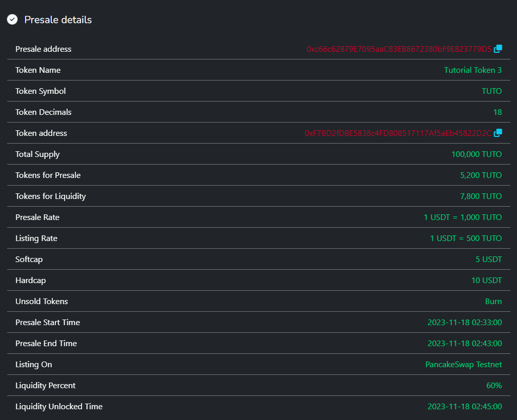Select the 100,000 TUTO total supply value
Image resolution: width=517 pixels, height=420 pixels.
coord(476,154)
